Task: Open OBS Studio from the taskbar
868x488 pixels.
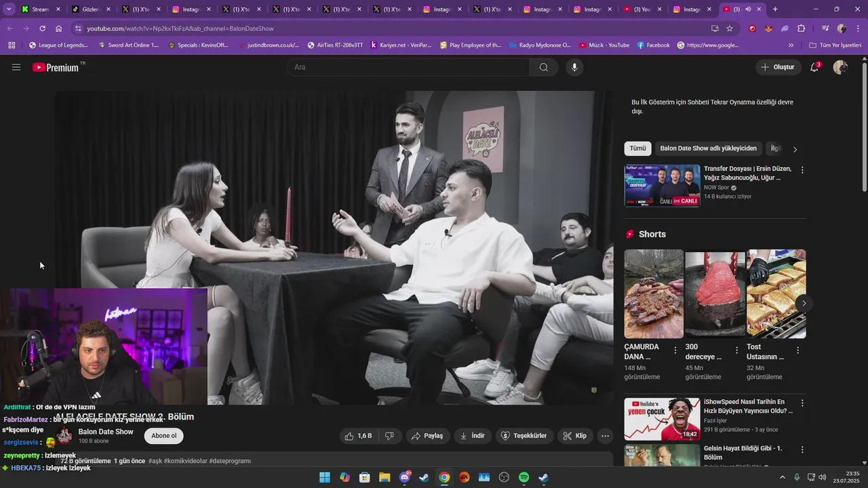Action: pos(504,477)
